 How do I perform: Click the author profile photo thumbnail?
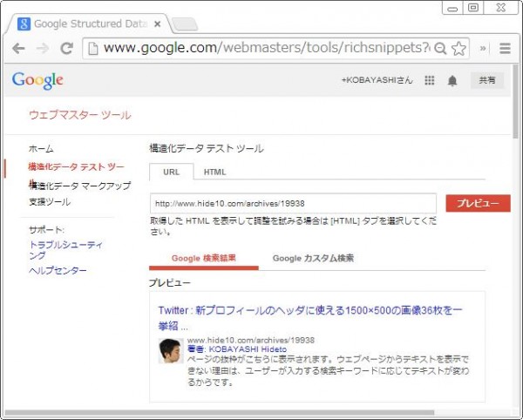click(x=171, y=350)
